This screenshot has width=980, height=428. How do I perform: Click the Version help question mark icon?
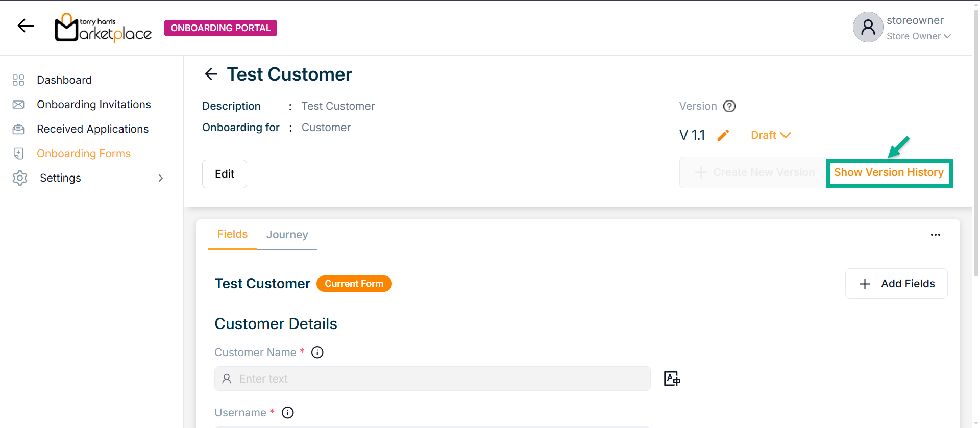[x=729, y=106]
